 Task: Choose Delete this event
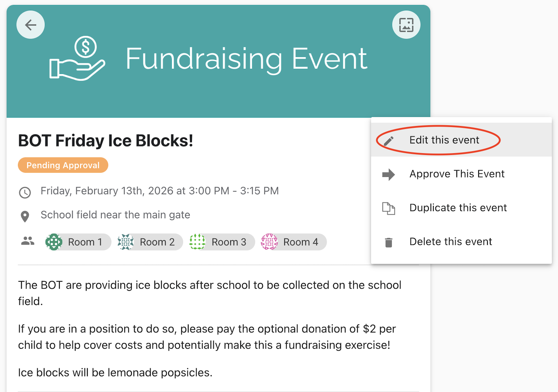pyautogui.click(x=451, y=242)
